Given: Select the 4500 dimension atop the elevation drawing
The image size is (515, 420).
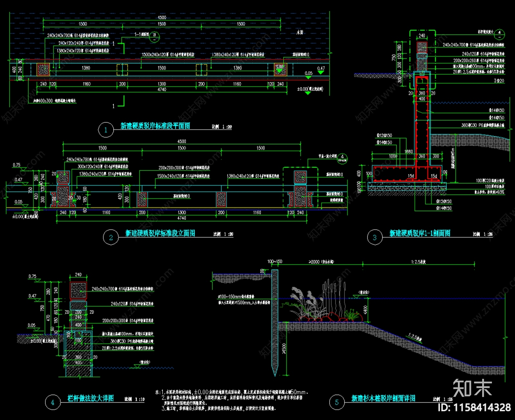Looking at the screenshot, I should [182, 141].
